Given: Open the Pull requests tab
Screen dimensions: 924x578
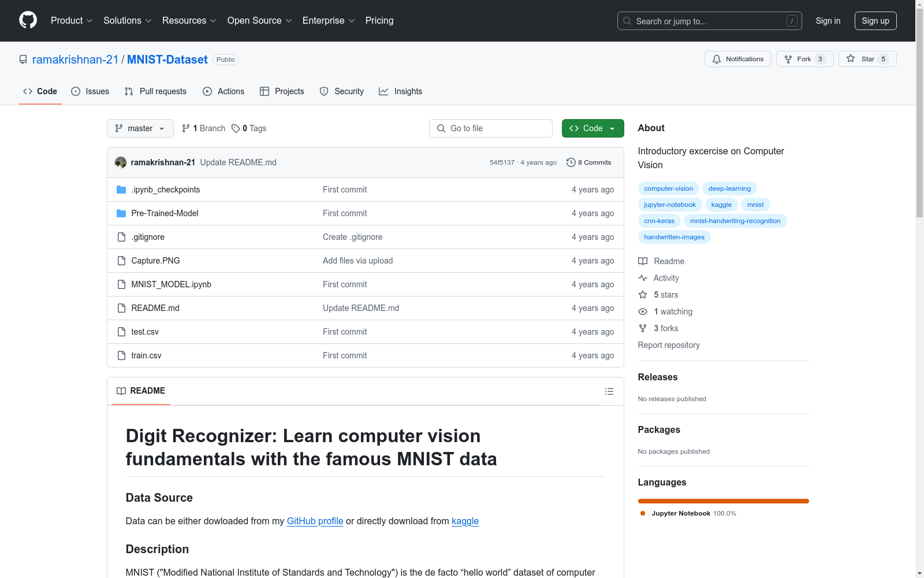Looking at the screenshot, I should tap(155, 91).
